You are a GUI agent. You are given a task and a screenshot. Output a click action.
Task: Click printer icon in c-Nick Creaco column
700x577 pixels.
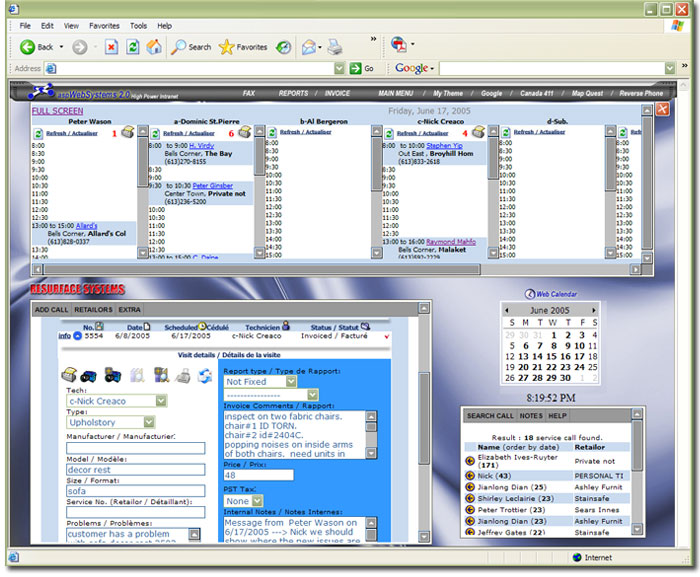(479, 132)
